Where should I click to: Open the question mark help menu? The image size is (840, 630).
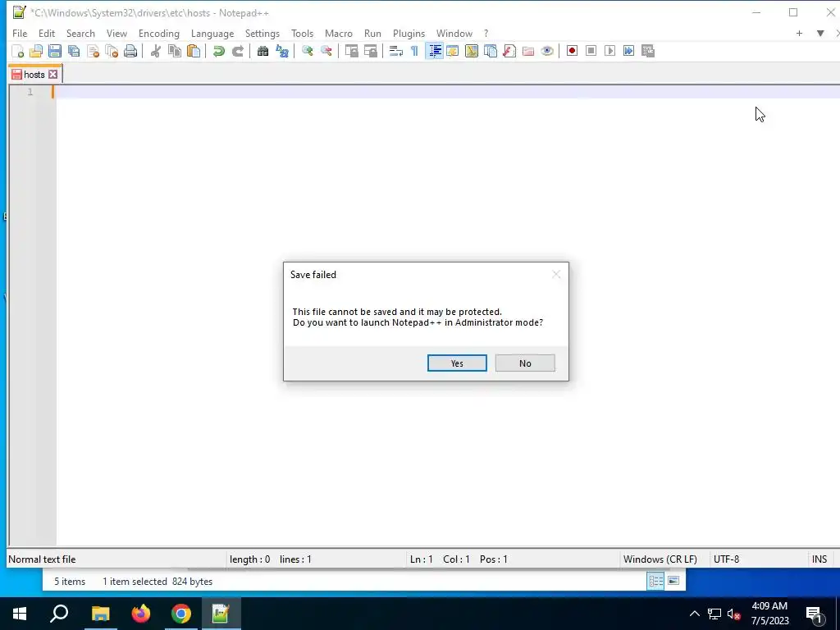486,33
